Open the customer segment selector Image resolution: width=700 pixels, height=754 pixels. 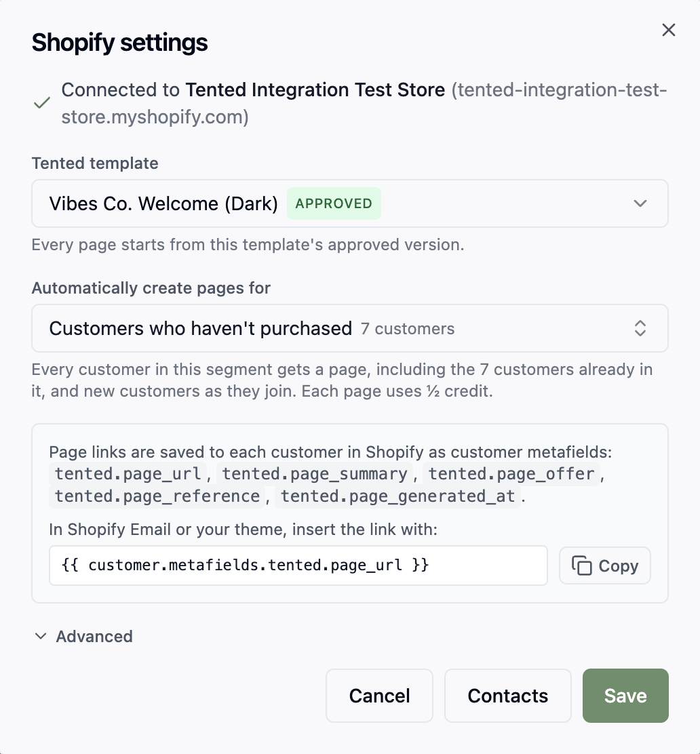pos(350,328)
